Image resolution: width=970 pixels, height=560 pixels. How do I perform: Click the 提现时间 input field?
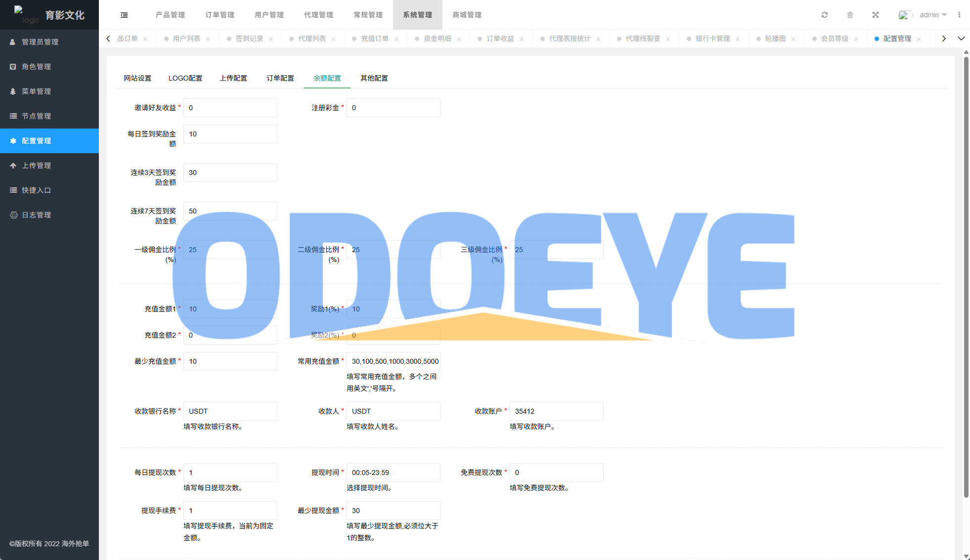pyautogui.click(x=393, y=473)
